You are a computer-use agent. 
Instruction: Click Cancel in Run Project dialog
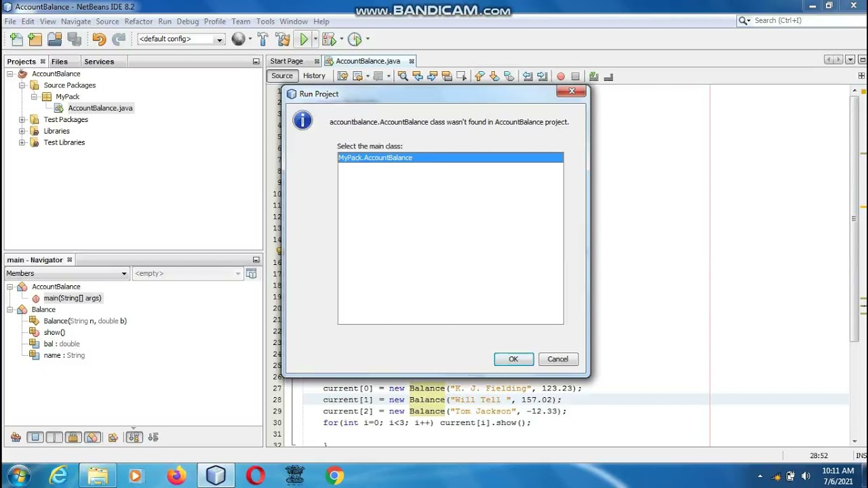point(557,359)
